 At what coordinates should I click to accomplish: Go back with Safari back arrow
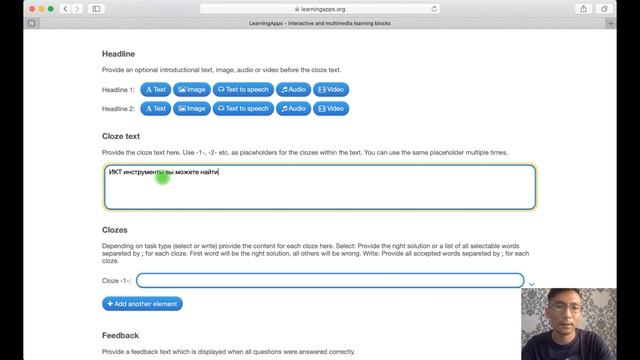pyautogui.click(x=65, y=9)
